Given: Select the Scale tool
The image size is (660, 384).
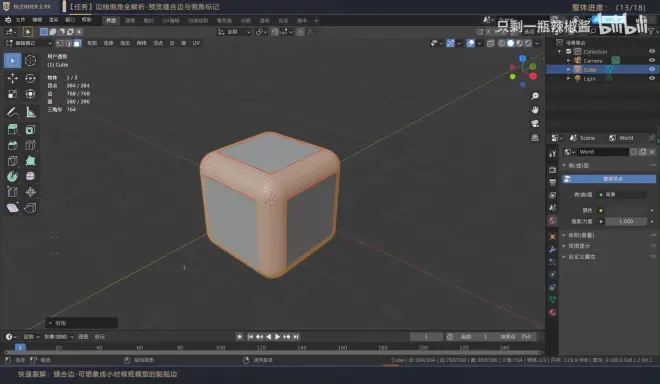Looking at the screenshot, I should [x=12, y=94].
